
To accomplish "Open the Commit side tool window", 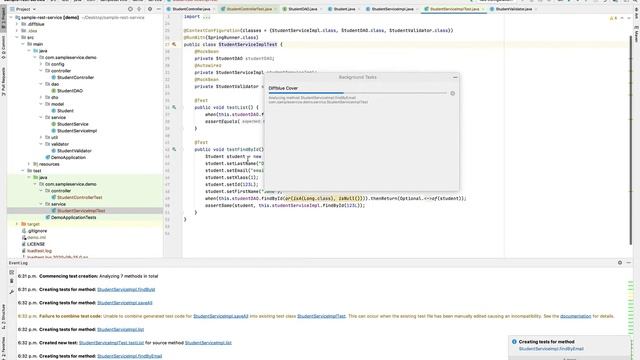I will point(3,46).
